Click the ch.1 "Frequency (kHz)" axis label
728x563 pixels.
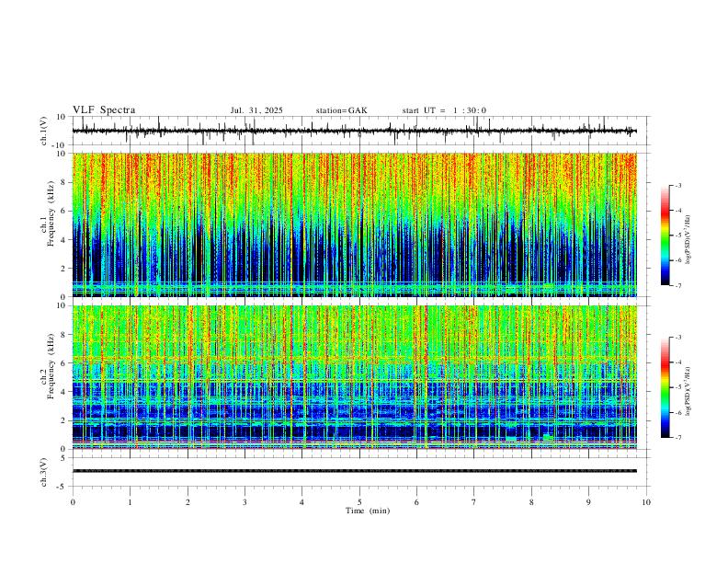click(x=51, y=213)
